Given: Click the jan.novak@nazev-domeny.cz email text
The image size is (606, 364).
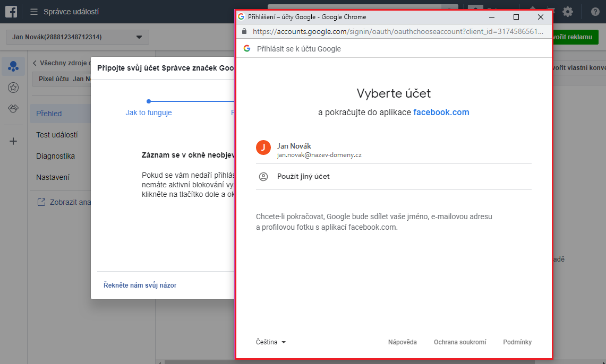Looking at the screenshot, I should click(319, 155).
